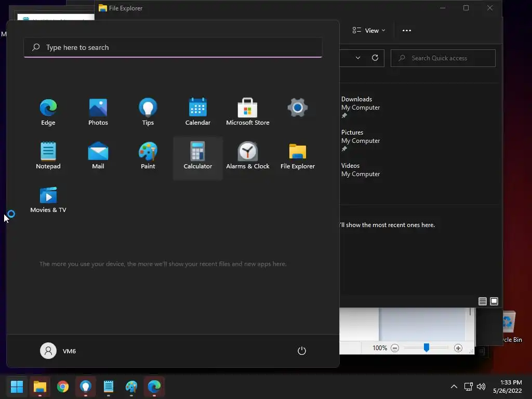Show hidden system tray icons
Screen dimensions: 532x399
(x=454, y=387)
